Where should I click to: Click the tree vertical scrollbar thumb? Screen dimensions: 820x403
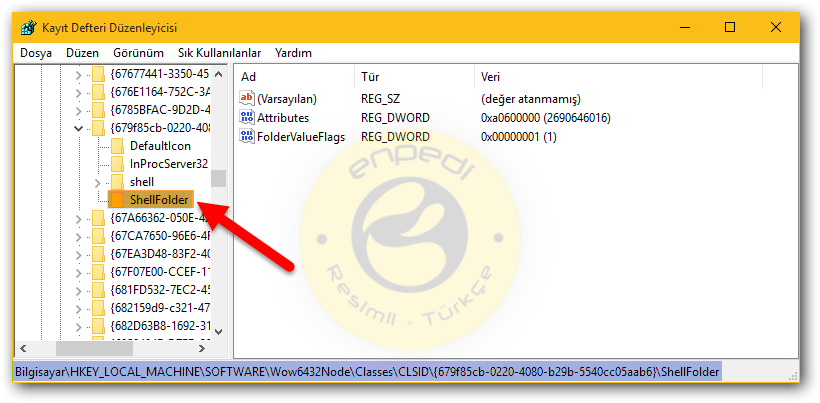[x=219, y=178]
